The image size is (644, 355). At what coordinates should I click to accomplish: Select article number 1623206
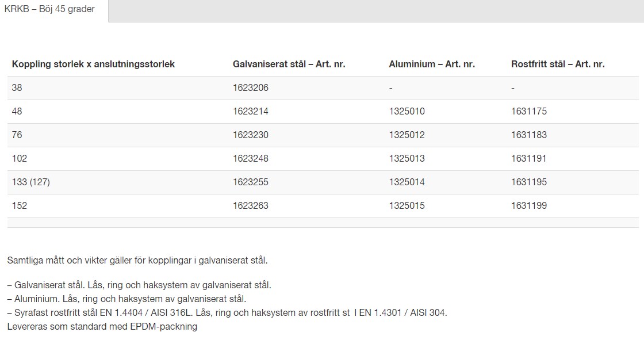click(251, 87)
